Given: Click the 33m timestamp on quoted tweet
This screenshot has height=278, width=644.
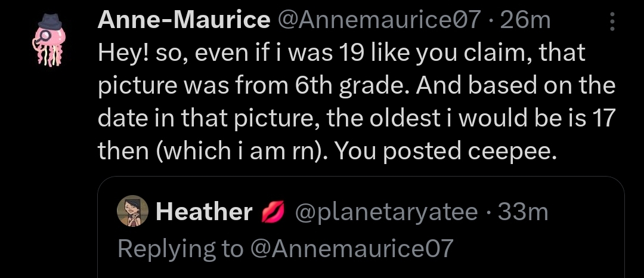Looking at the screenshot, I should (x=523, y=212).
